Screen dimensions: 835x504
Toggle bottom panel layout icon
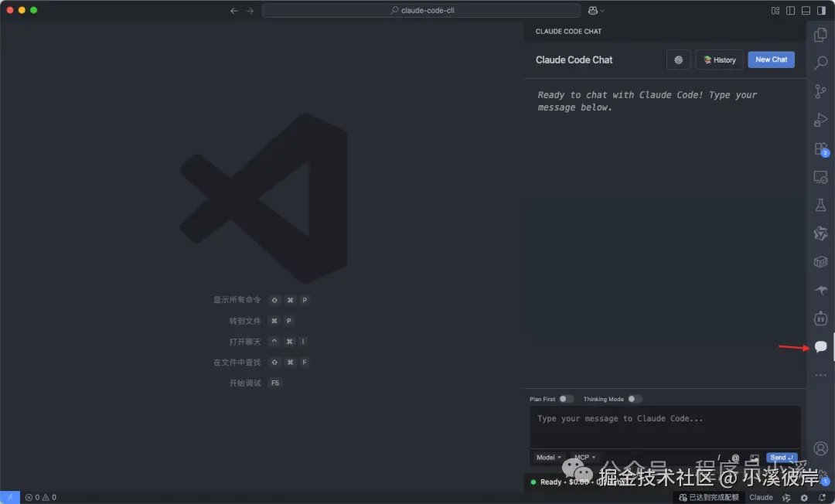(x=806, y=11)
